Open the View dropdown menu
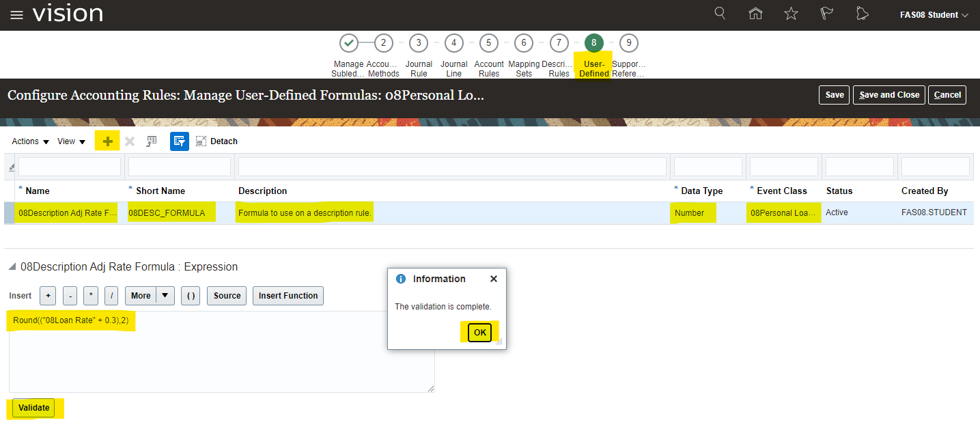The width and height of the screenshot is (980, 427). point(72,141)
